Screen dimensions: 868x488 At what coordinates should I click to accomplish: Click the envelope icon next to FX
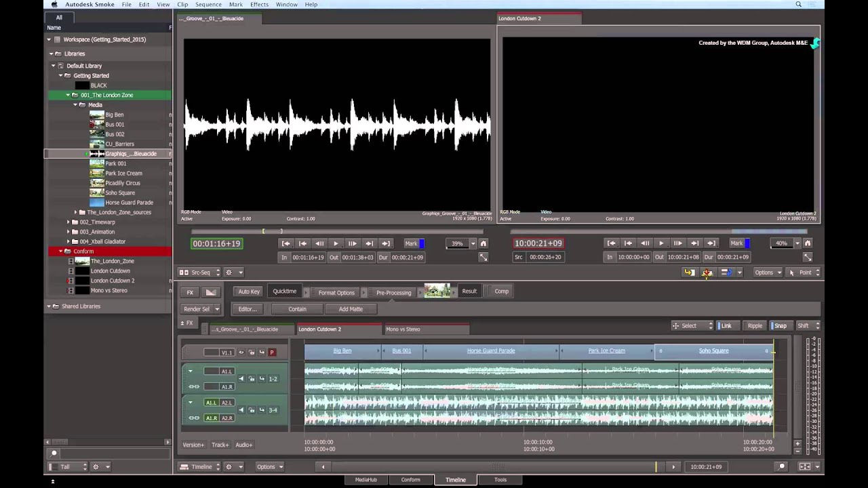[x=211, y=292]
